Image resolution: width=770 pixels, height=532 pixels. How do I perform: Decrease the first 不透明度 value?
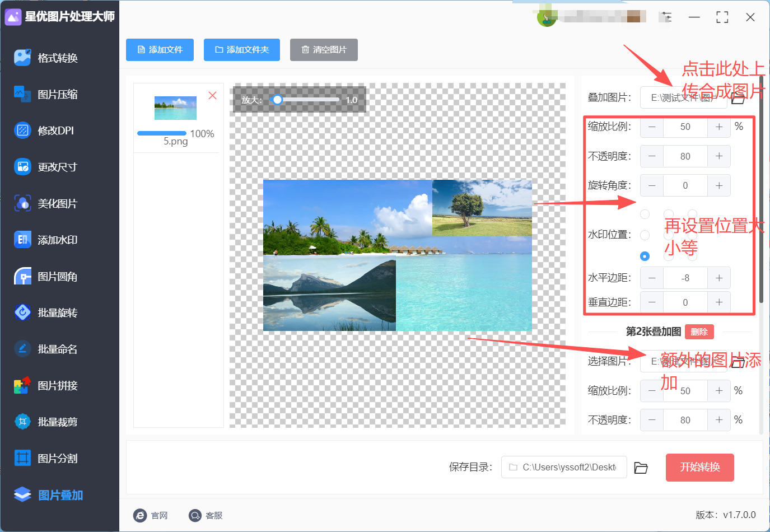[x=652, y=156]
